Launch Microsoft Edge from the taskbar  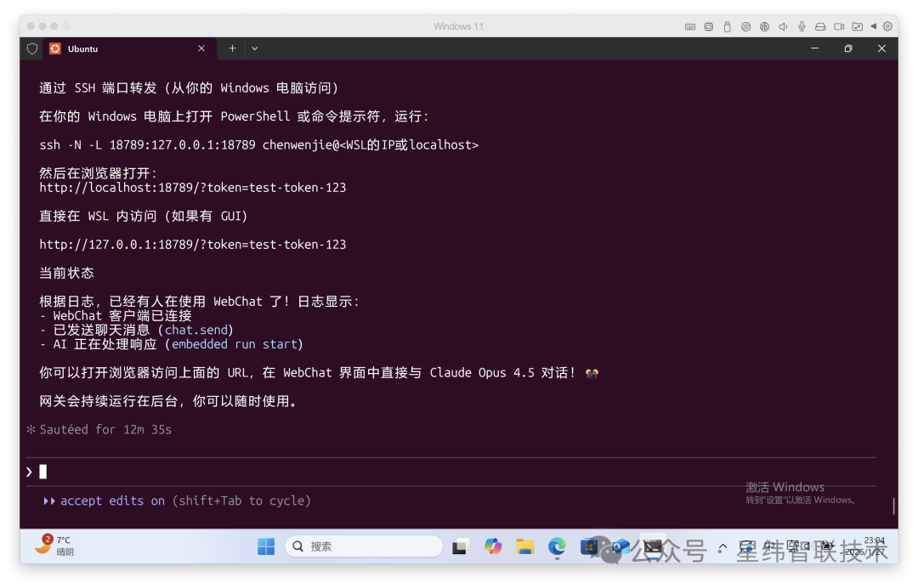tap(557, 546)
